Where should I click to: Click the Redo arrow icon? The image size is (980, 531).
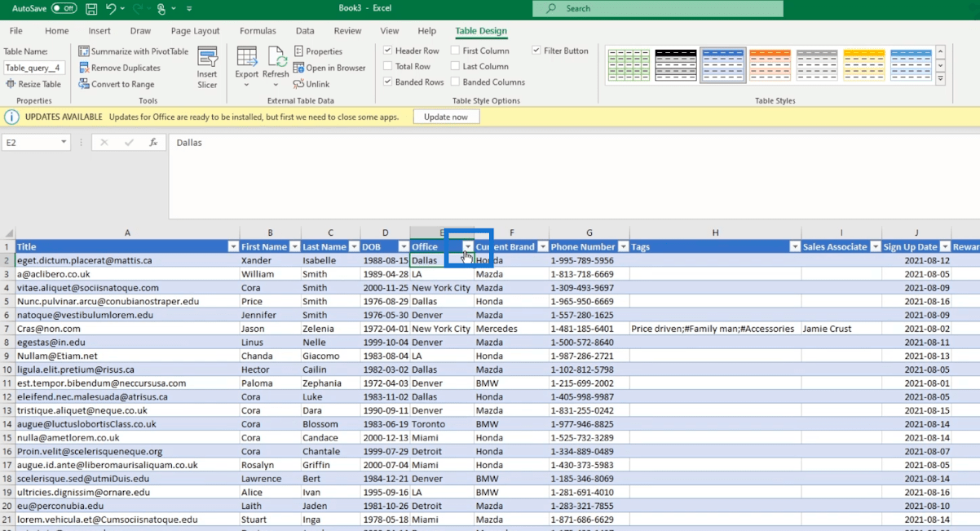[137, 9]
